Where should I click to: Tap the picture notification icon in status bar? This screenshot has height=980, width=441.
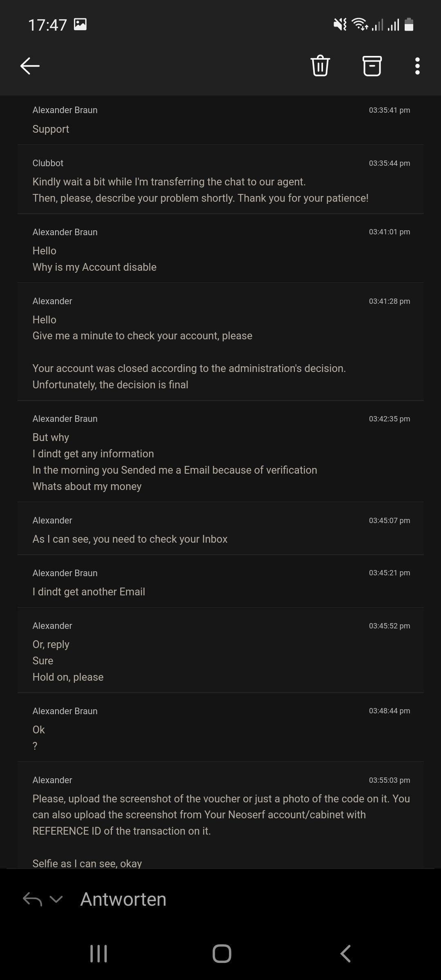point(80,24)
